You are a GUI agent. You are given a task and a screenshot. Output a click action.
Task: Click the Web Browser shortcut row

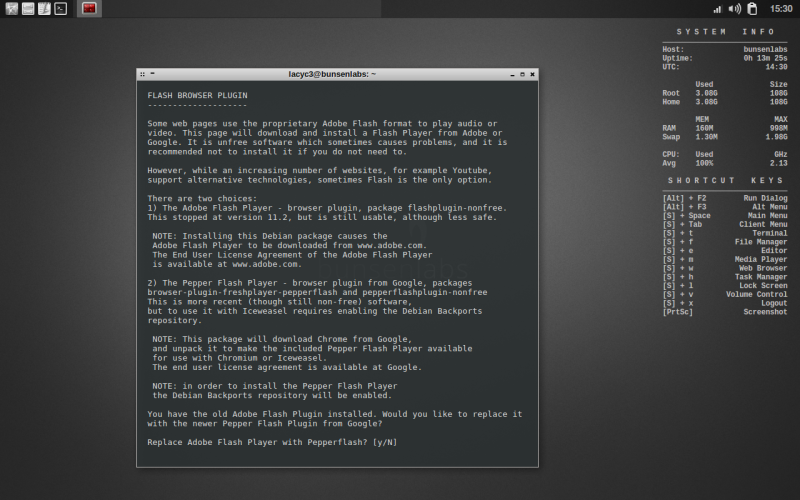(724, 268)
